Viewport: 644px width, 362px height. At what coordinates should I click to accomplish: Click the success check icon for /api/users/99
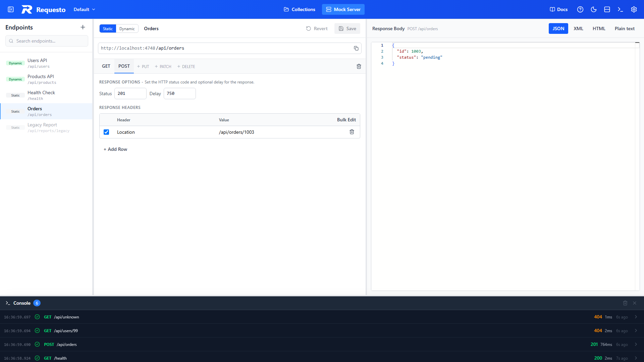click(x=37, y=331)
